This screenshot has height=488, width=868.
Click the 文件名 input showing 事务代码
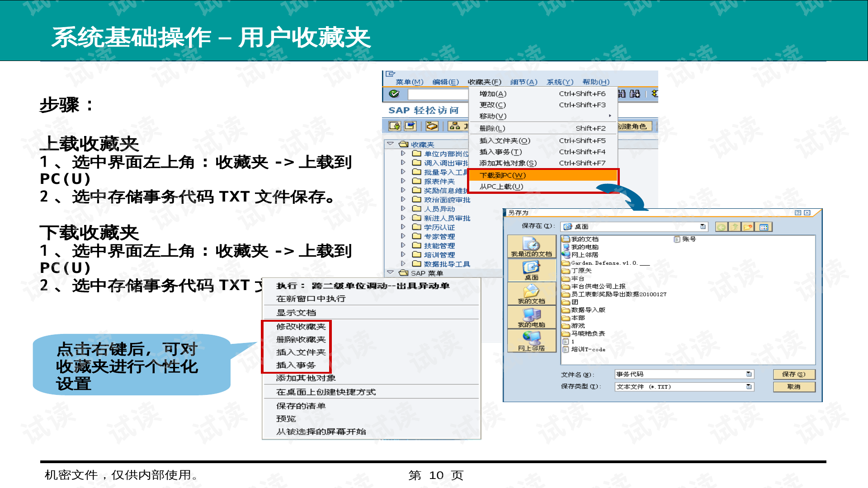(678, 374)
